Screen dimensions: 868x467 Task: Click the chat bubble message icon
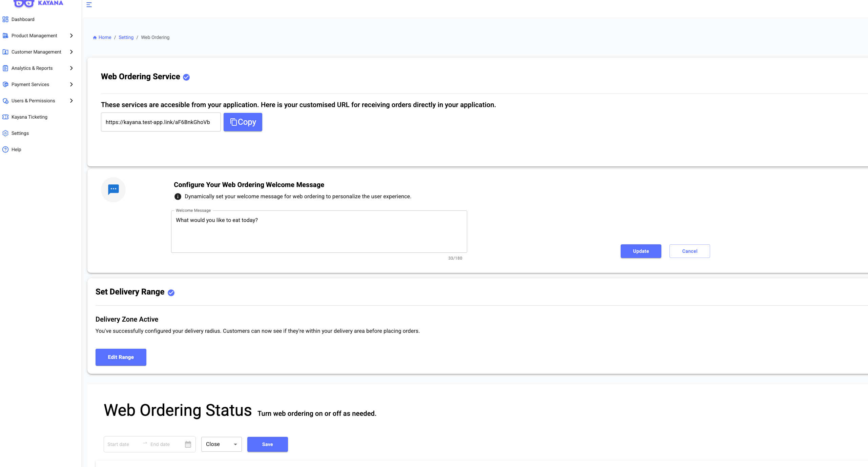point(113,189)
